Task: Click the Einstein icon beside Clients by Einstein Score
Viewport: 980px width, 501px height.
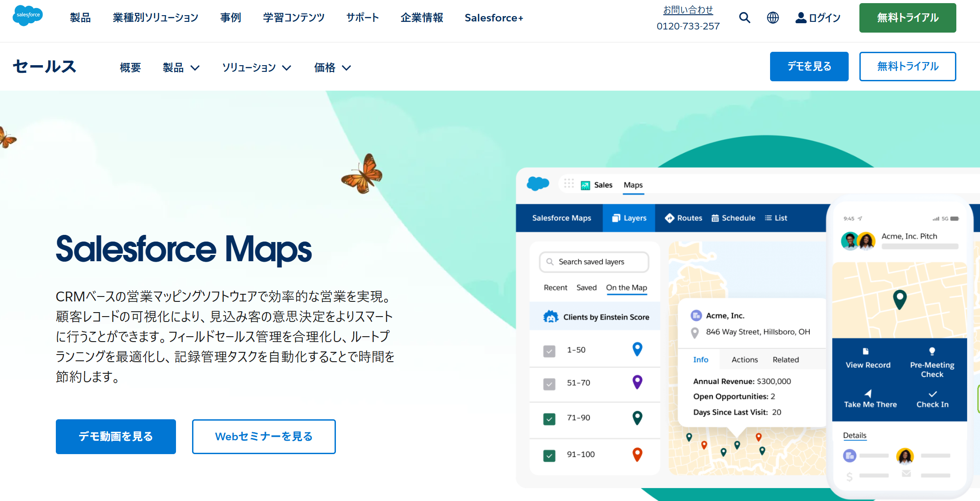Action: pos(551,317)
